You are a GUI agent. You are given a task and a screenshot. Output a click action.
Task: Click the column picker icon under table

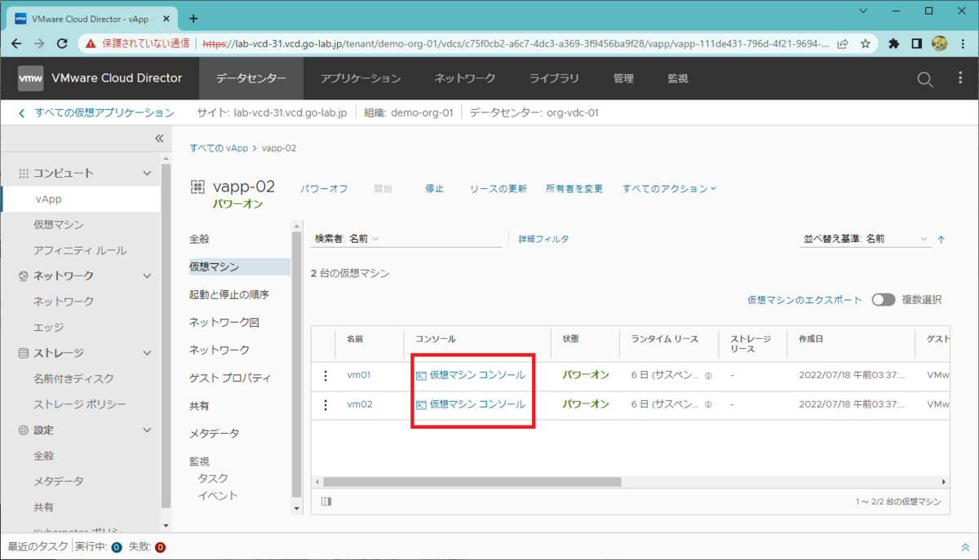pyautogui.click(x=326, y=501)
